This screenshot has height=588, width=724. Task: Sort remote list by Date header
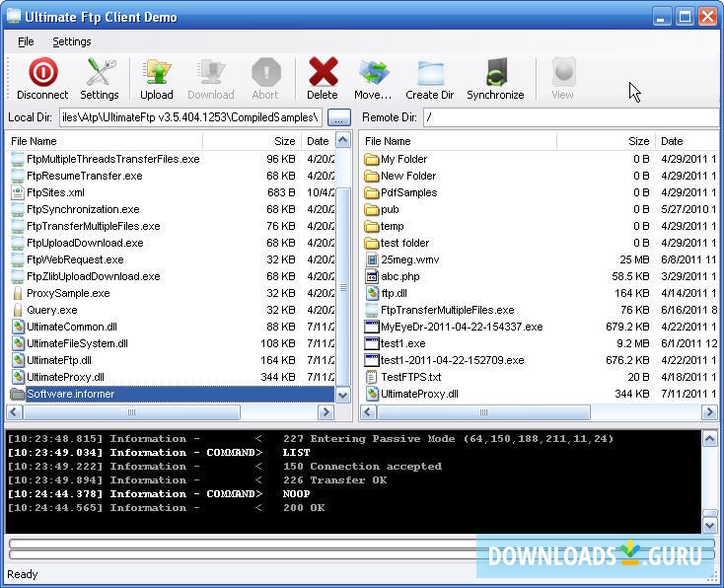(x=688, y=141)
